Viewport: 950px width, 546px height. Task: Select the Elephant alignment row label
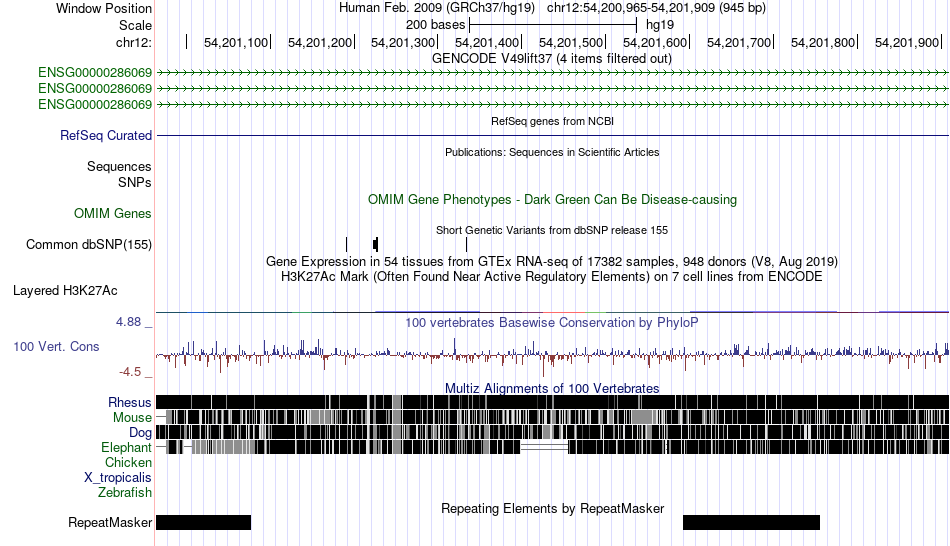(126, 448)
